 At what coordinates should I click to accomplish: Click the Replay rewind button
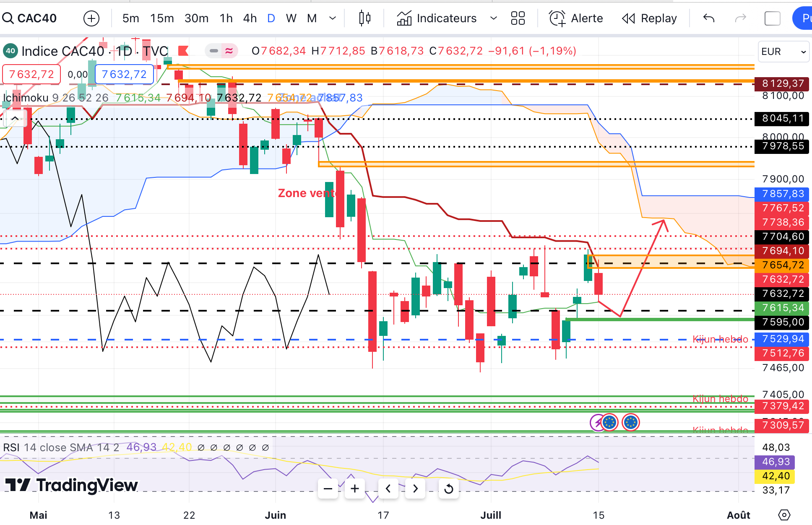[x=649, y=18]
